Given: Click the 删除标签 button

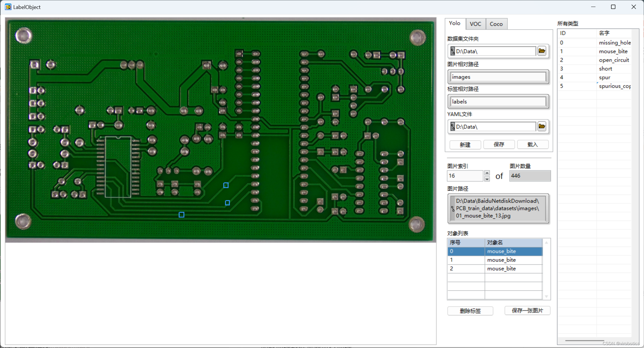Looking at the screenshot, I should pyautogui.click(x=470, y=311).
